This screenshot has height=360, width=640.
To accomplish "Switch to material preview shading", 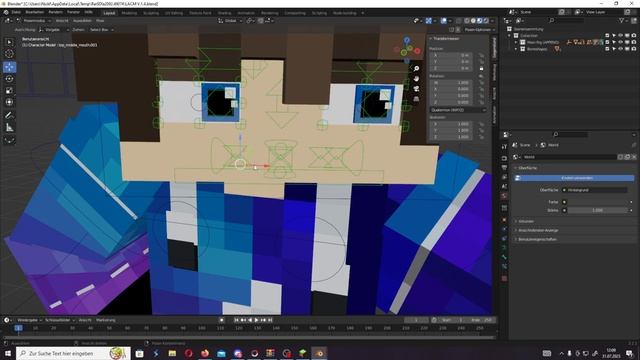I will coord(480,20).
